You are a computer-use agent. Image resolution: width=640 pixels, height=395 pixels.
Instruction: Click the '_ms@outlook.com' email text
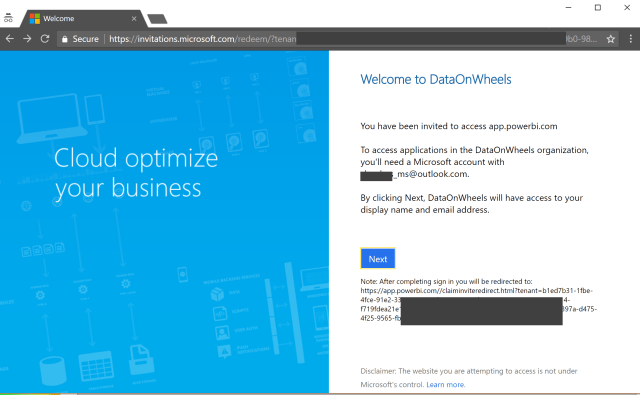coord(431,174)
